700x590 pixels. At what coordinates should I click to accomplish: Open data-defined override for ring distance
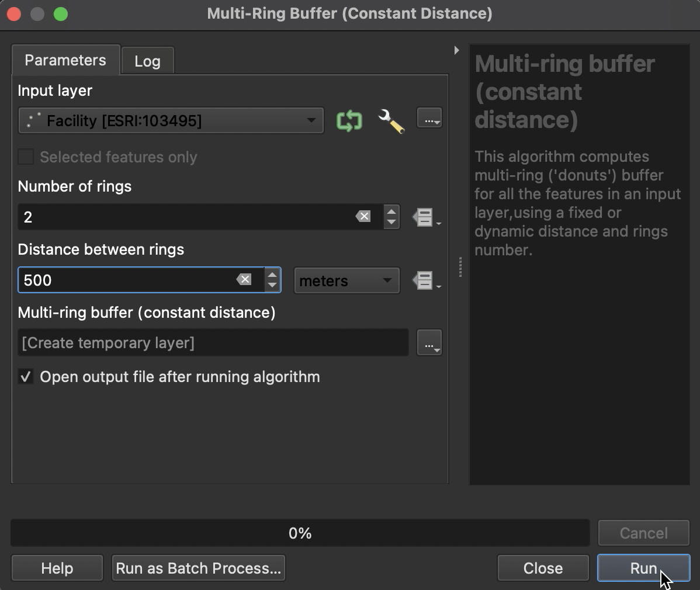[425, 280]
